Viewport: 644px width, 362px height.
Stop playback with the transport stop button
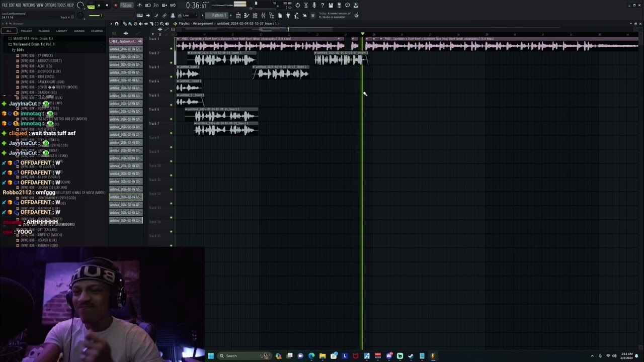(x=107, y=6)
